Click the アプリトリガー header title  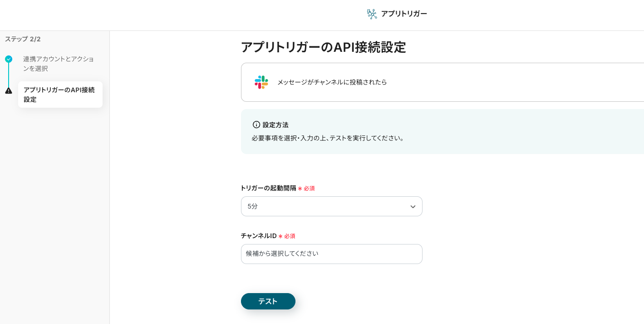click(404, 14)
